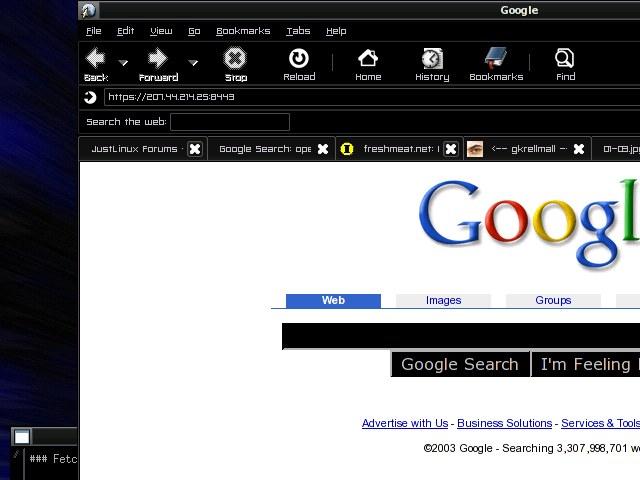
Task: Close the Google Search tab
Action: (323, 149)
